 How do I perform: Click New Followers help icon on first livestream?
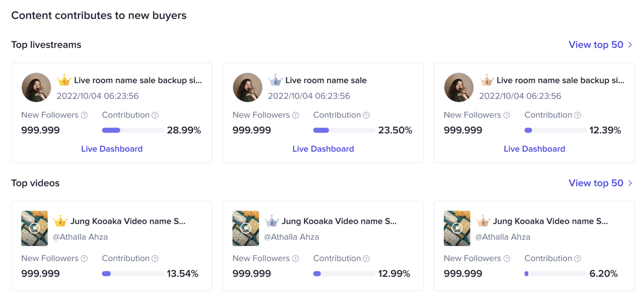[x=85, y=115]
